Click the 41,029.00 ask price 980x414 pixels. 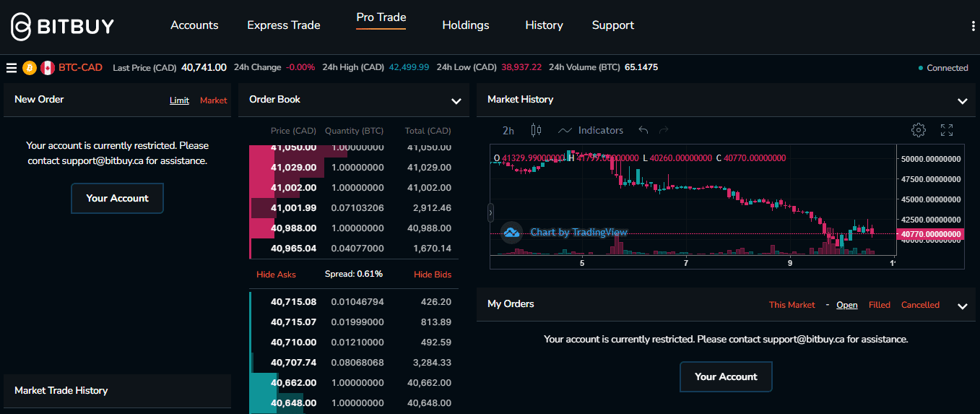[x=293, y=167]
